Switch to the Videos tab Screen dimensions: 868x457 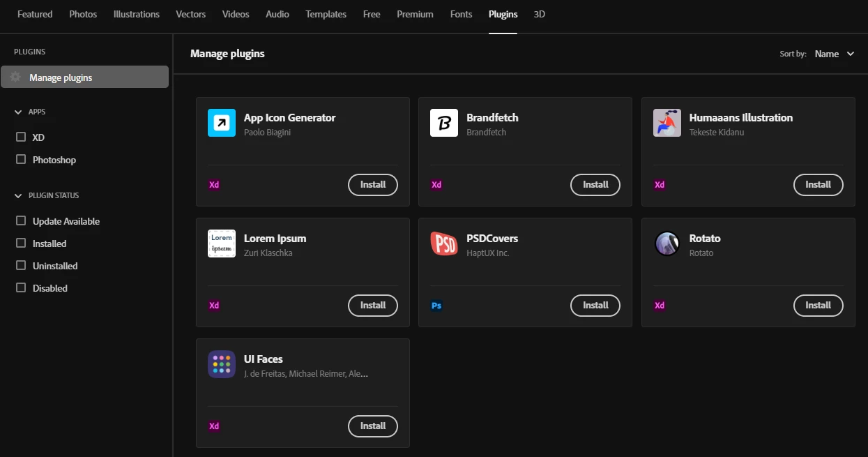click(236, 14)
